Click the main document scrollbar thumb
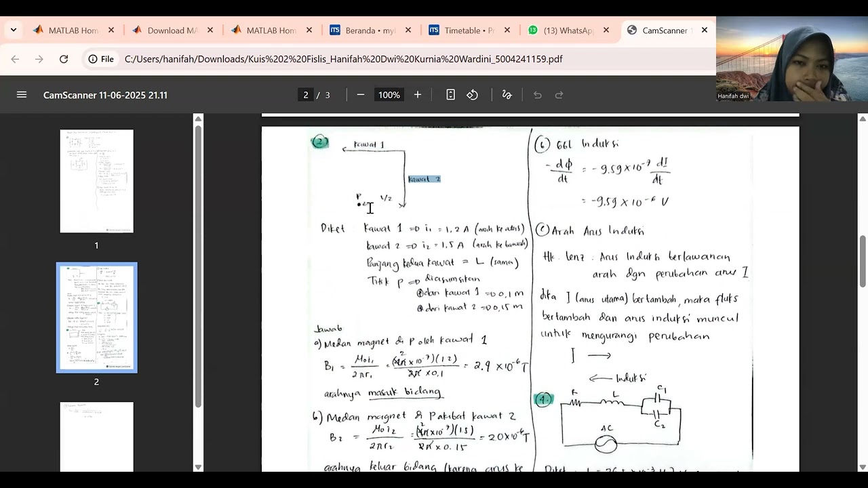The width and height of the screenshot is (868, 488). tap(863, 261)
